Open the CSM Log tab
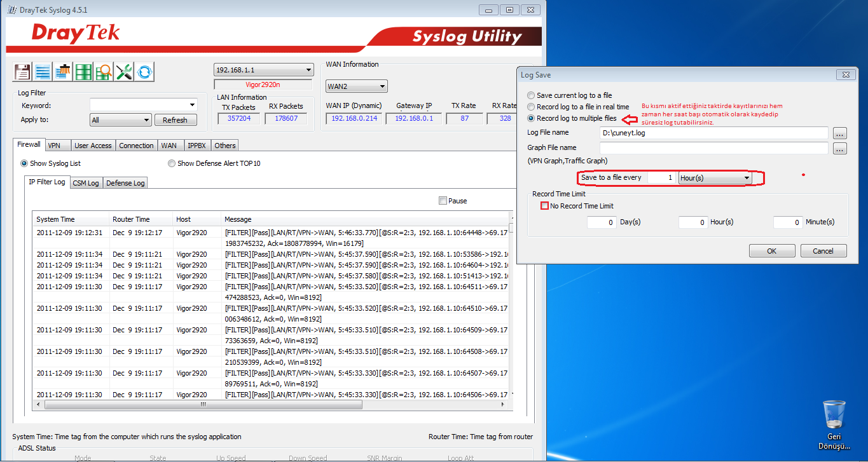This screenshot has height=462, width=868. (86, 183)
